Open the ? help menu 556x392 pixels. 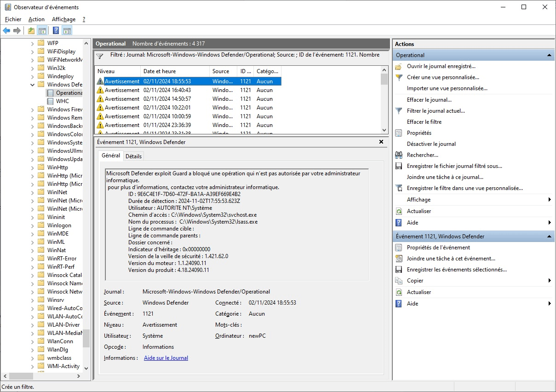pyautogui.click(x=84, y=19)
